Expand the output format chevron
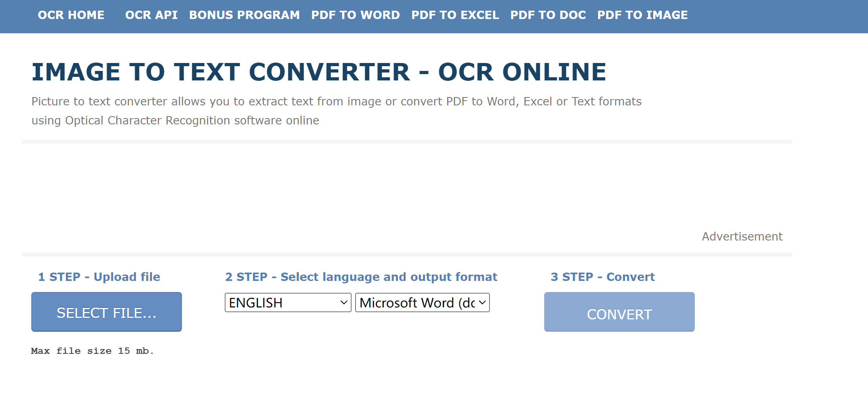The height and width of the screenshot is (397, 868). click(x=482, y=302)
